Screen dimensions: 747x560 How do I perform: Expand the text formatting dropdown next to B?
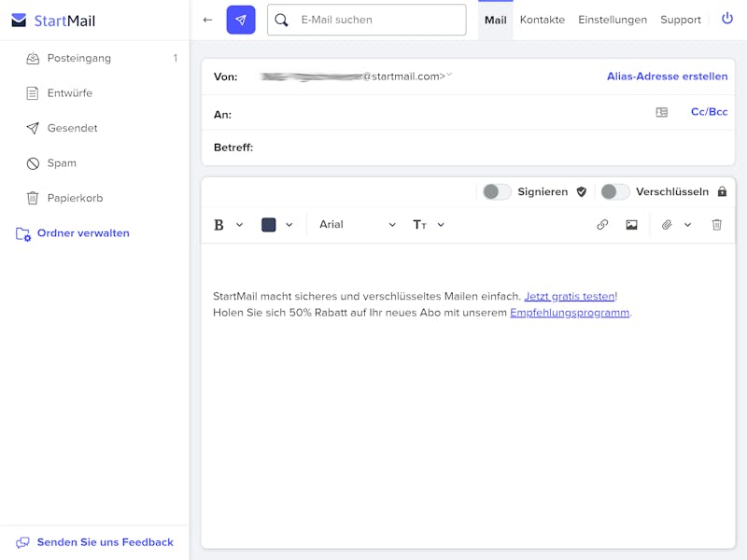pos(240,225)
